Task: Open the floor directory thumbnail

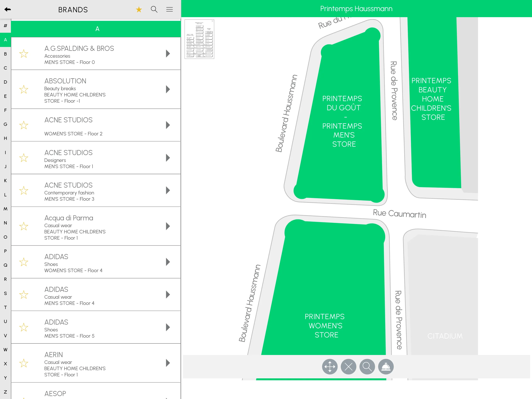Action: click(199, 39)
